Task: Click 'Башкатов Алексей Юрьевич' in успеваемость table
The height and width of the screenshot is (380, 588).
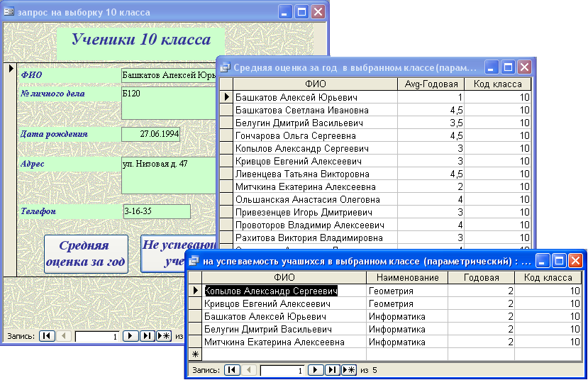Action: (284, 316)
